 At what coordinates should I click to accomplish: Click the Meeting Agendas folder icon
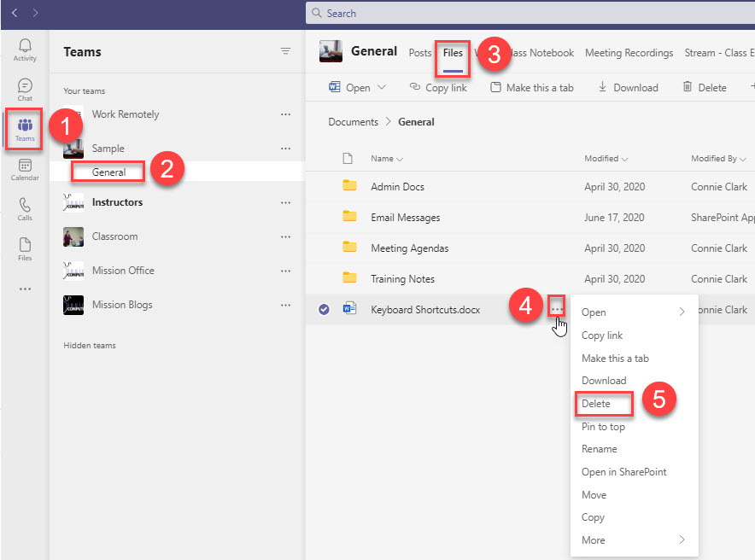349,248
